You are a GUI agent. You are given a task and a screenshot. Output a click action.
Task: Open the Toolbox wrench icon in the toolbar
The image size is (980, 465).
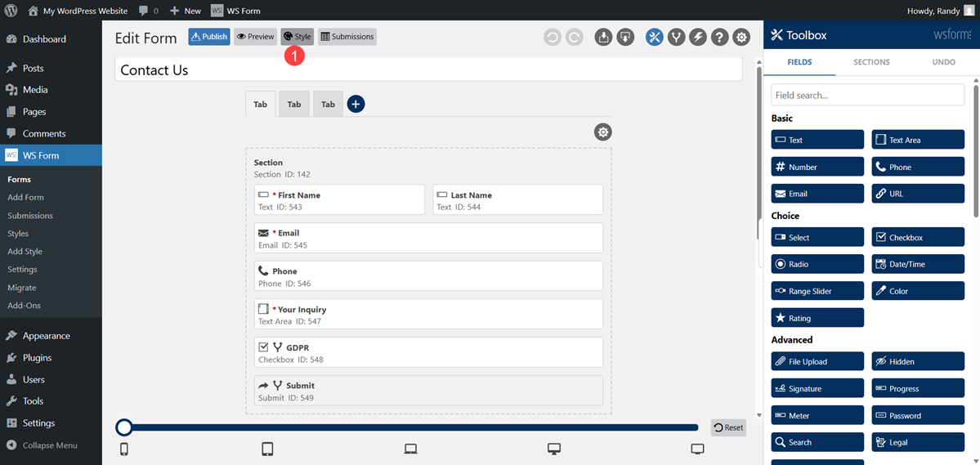654,37
